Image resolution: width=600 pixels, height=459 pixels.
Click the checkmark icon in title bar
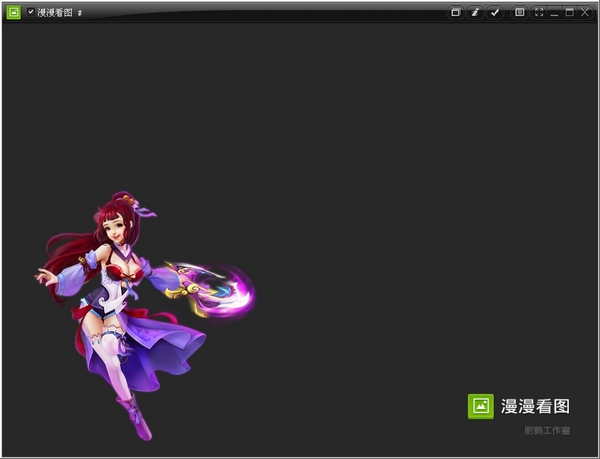click(494, 12)
